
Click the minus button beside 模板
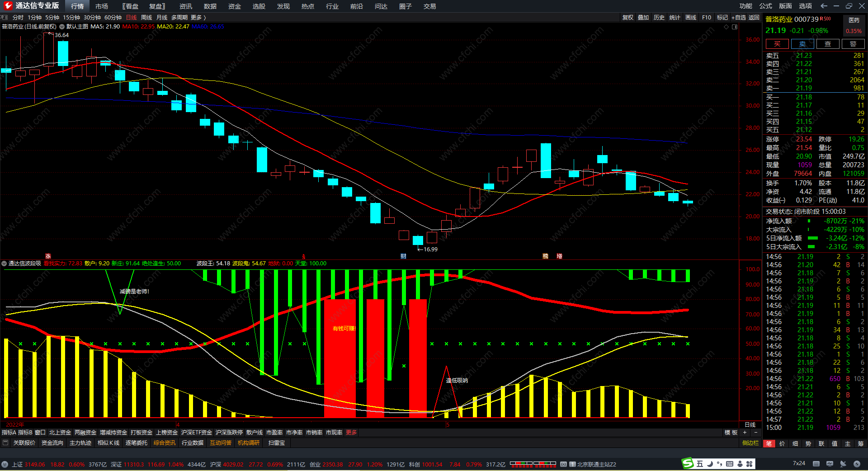(x=755, y=433)
